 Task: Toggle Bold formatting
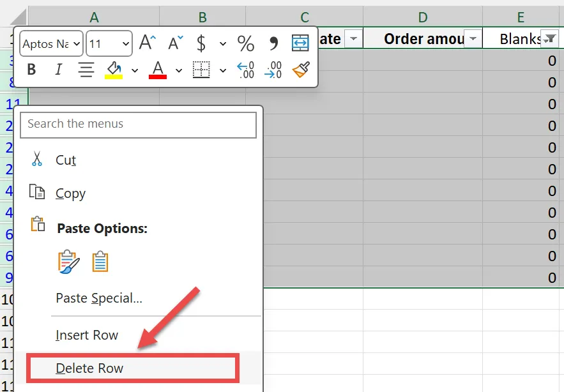(x=31, y=70)
